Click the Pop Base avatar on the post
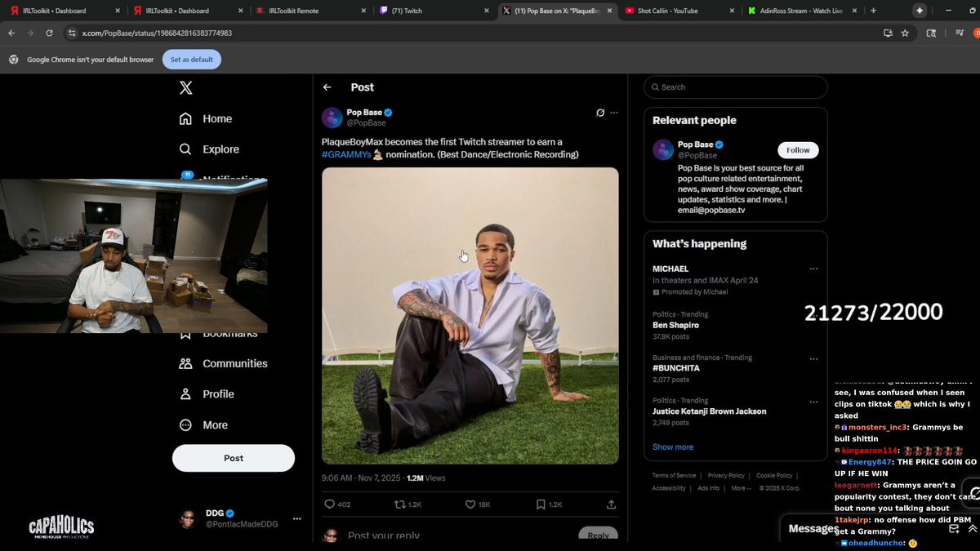The height and width of the screenshot is (551, 980). (332, 118)
